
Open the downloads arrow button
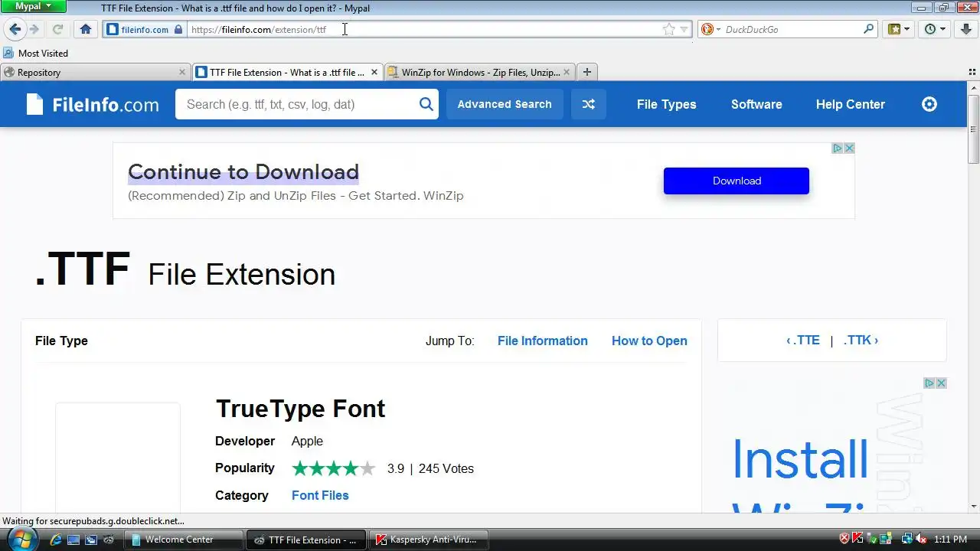point(966,29)
